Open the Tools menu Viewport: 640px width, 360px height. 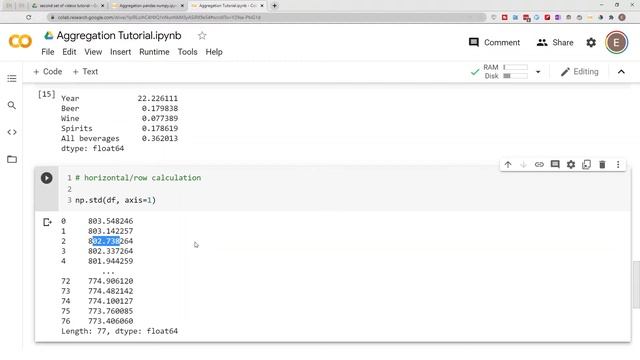pos(187,52)
